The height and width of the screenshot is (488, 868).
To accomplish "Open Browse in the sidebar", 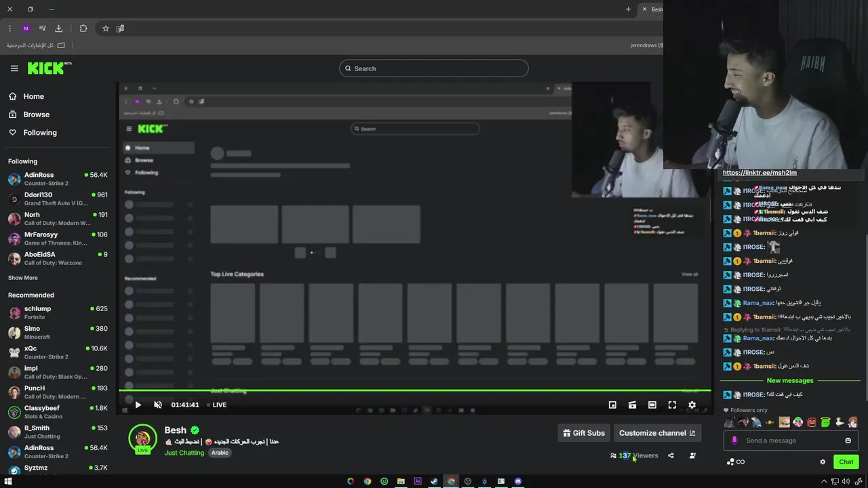I will click(x=29, y=115).
